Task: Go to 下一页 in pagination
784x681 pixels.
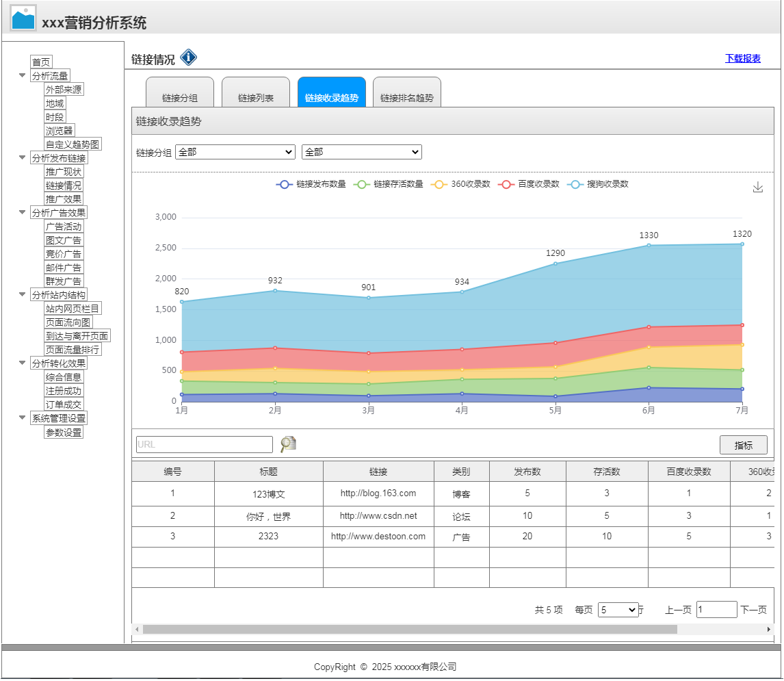Action: click(753, 609)
